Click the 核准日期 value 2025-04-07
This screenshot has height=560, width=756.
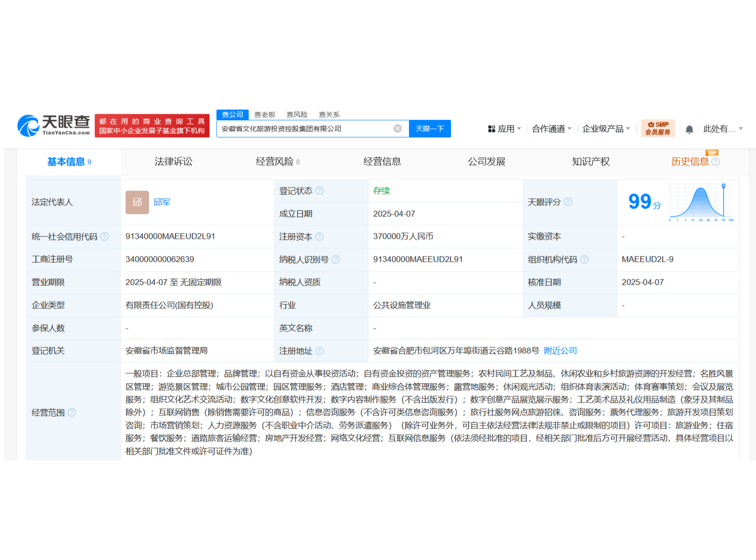643,282
